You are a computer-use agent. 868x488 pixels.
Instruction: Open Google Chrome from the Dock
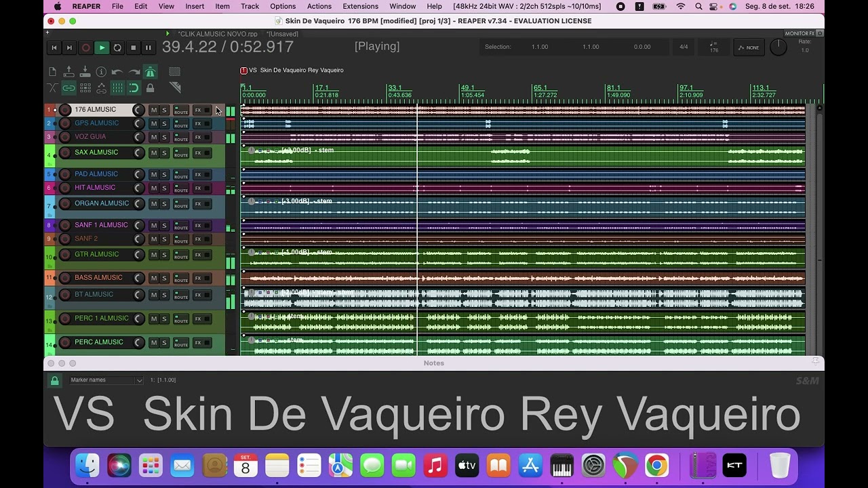[656, 466]
